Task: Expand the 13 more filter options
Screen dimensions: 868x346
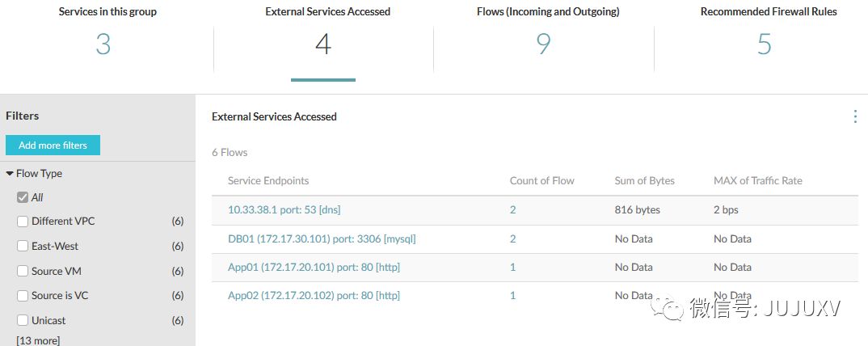Action: tap(38, 340)
